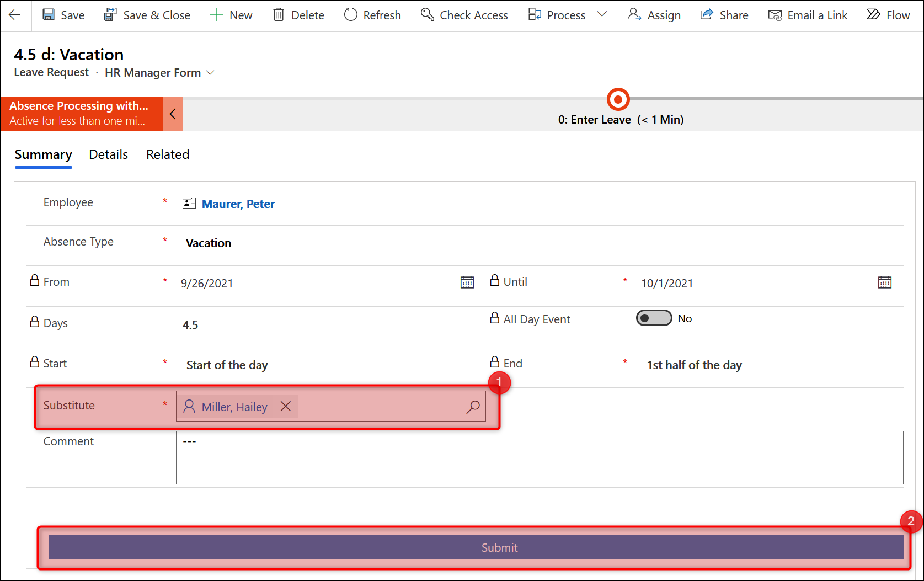Click the Save icon in toolbar
This screenshot has height=581, width=924.
[x=49, y=15]
